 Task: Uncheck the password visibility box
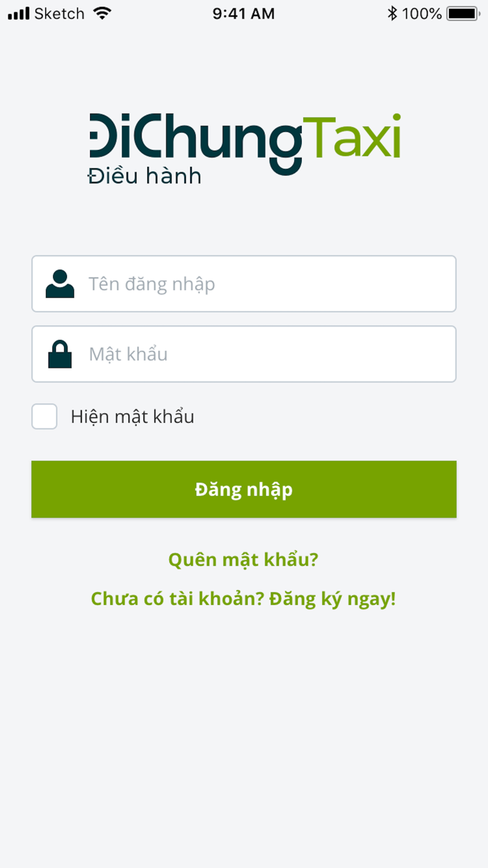(44, 416)
